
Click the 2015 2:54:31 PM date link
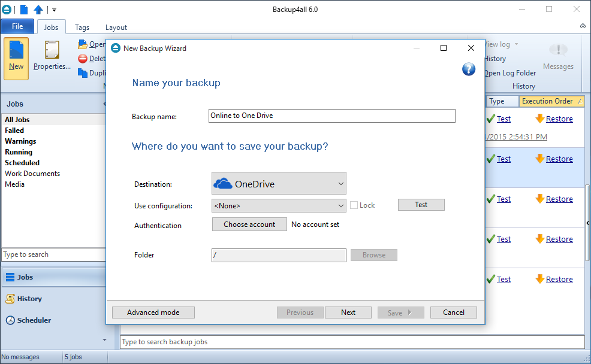(516, 136)
